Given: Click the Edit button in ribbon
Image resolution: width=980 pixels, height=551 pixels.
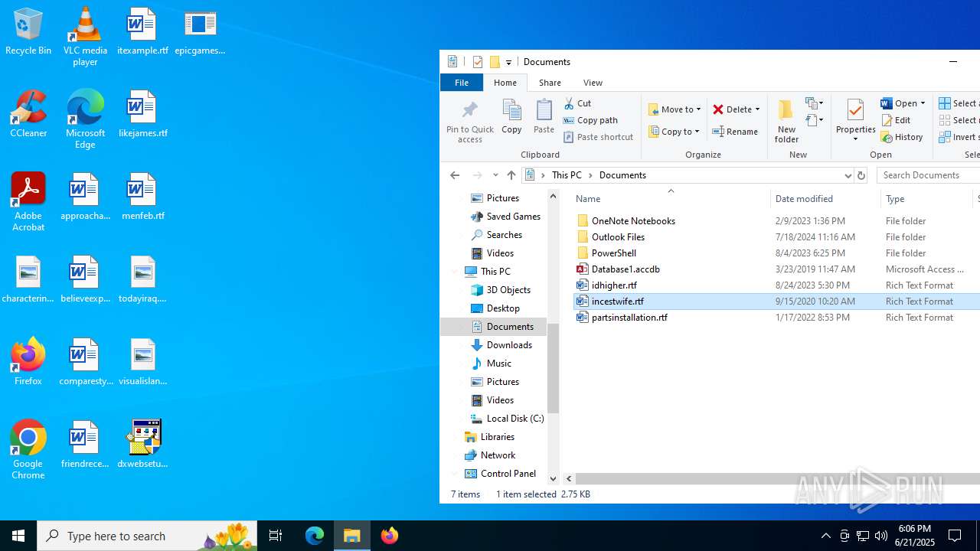Looking at the screenshot, I should coord(896,120).
